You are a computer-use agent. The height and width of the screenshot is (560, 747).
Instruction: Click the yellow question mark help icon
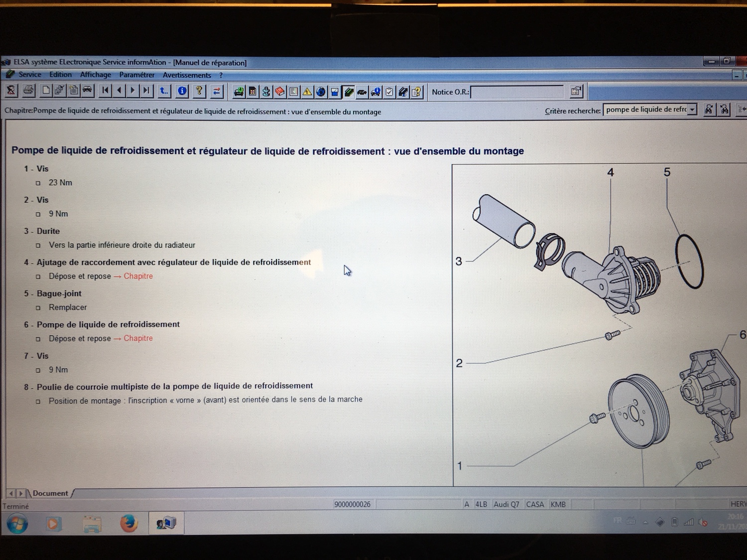(199, 91)
